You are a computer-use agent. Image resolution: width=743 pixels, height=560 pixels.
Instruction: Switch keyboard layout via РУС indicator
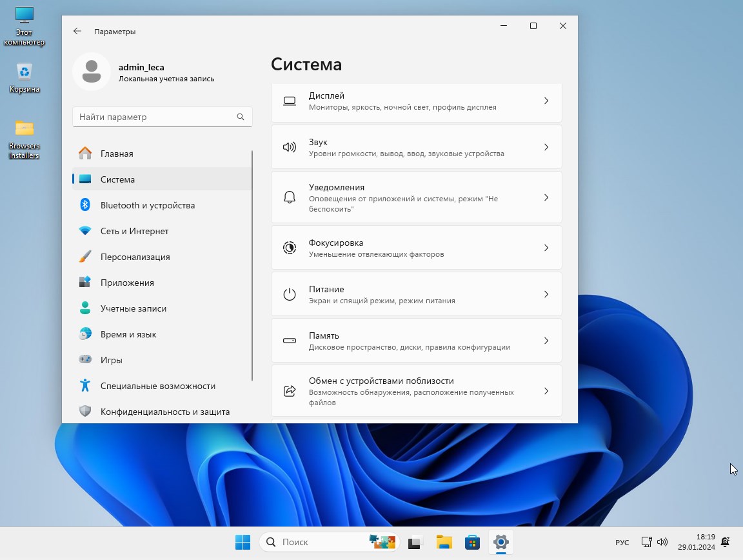click(621, 542)
